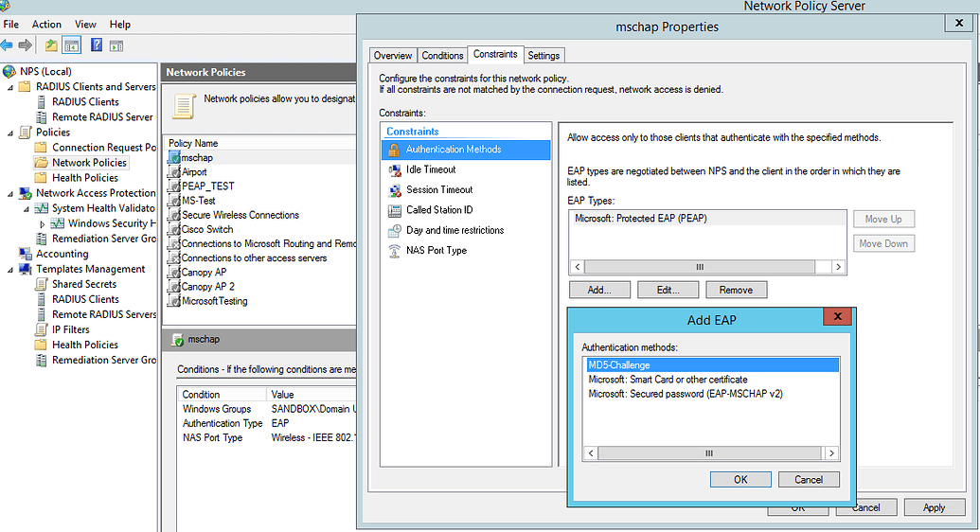
Task: Click EAP Types list left scroll arrow
Action: point(578,267)
